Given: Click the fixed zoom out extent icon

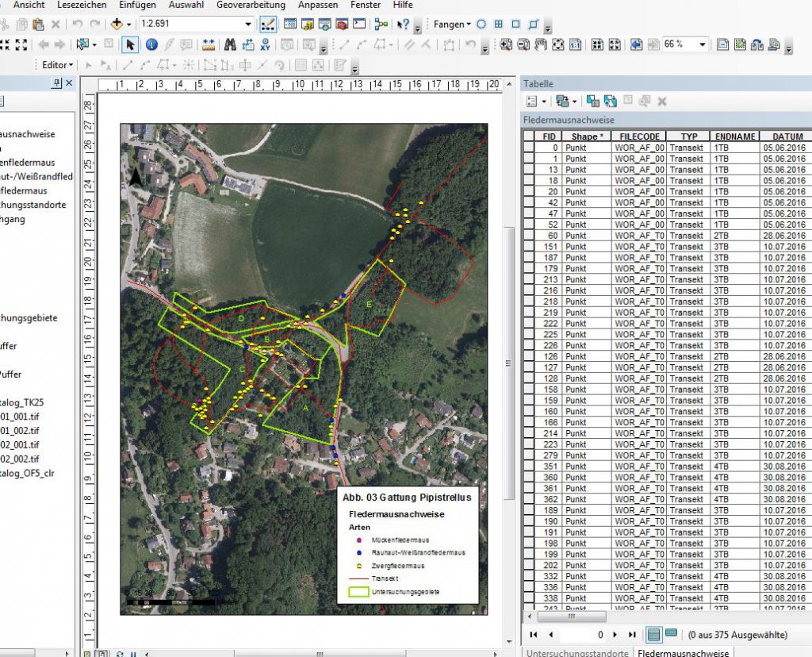Looking at the screenshot, I should (x=21, y=45).
